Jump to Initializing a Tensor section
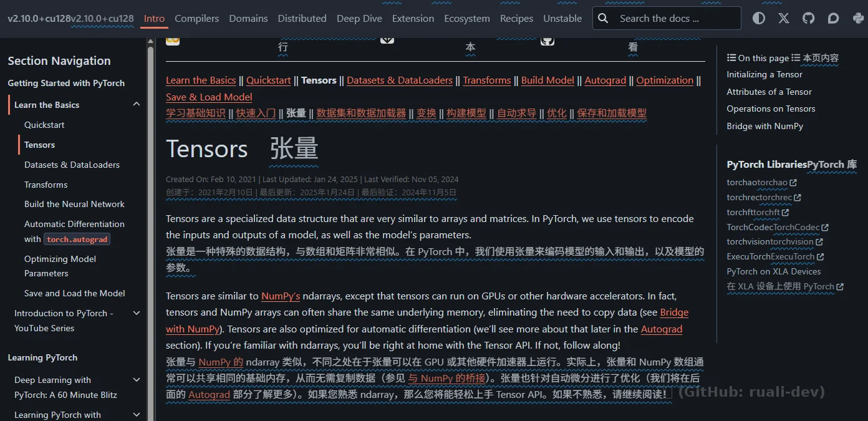The width and height of the screenshot is (868, 421). [x=764, y=74]
